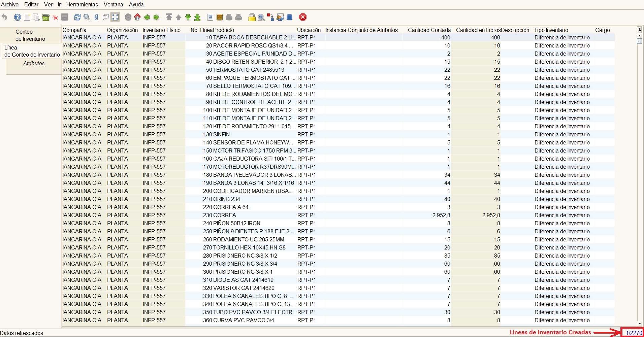Click the active workflows icon
The height and width of the screenshot is (337, 644).
tap(270, 17)
